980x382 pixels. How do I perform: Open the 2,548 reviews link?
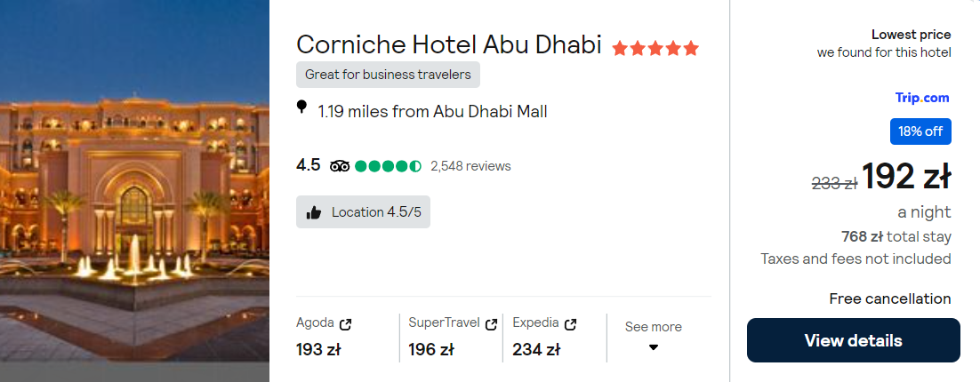[470, 166]
